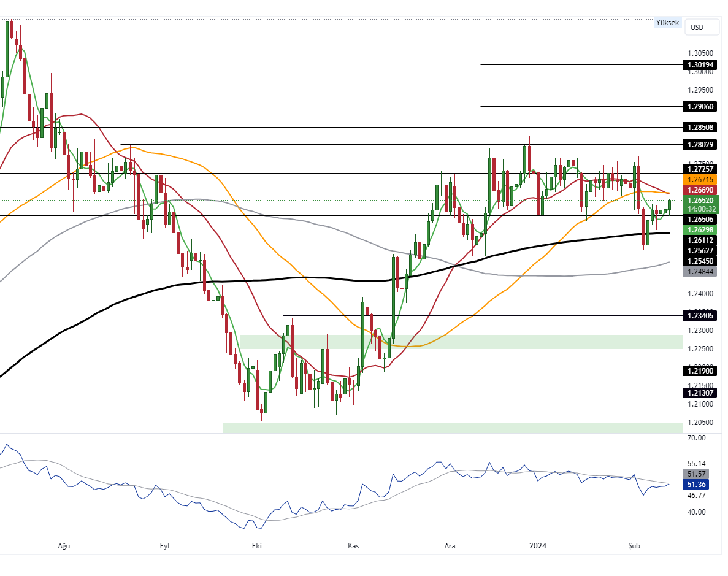Click the green current price 1.26520 label
728x576 pixels.
click(700, 201)
